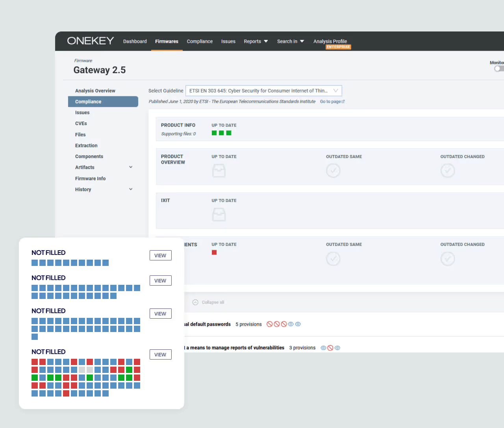
Task: Select the Outdated Same checkmark in Product Overview row
Action: (x=333, y=170)
